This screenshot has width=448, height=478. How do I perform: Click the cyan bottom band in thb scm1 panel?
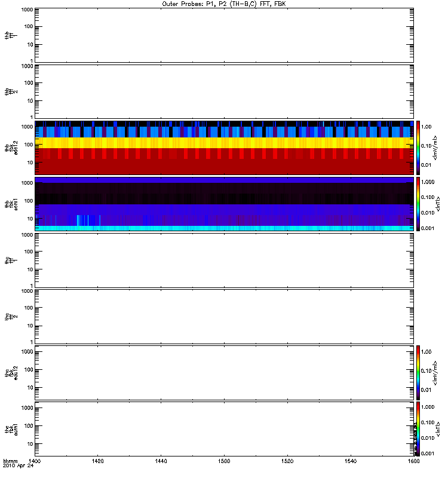pyautogui.click(x=224, y=228)
